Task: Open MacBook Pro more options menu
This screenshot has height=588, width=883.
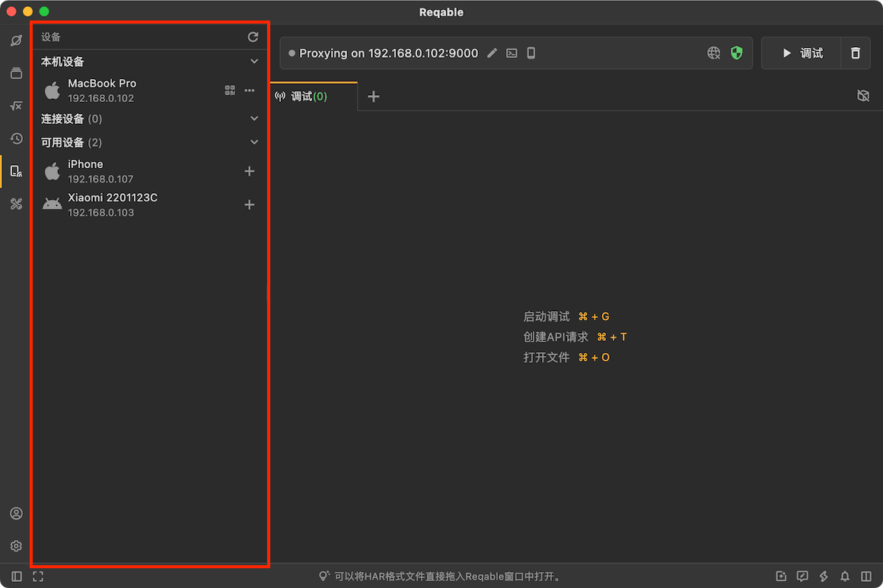Action: tap(250, 91)
